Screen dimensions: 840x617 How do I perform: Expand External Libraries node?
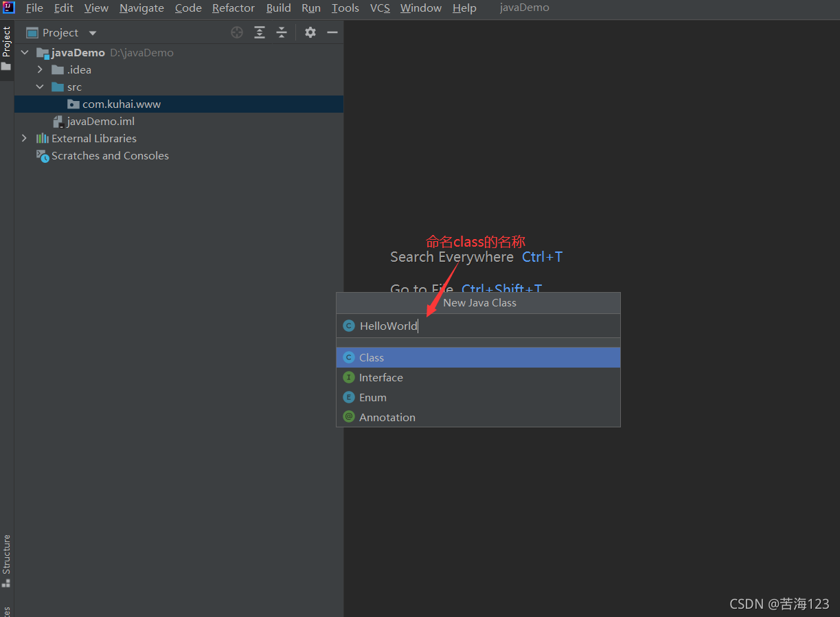click(x=25, y=139)
